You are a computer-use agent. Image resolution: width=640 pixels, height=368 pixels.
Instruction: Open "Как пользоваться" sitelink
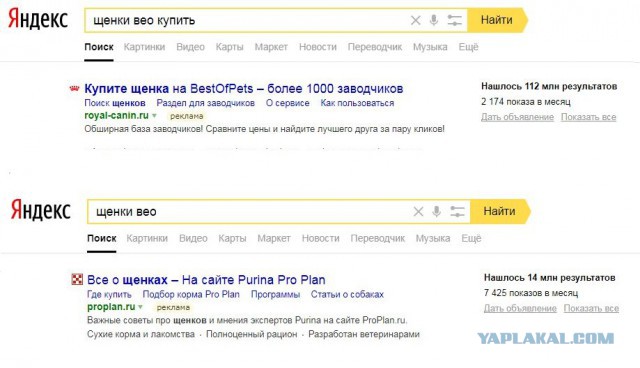point(357,103)
